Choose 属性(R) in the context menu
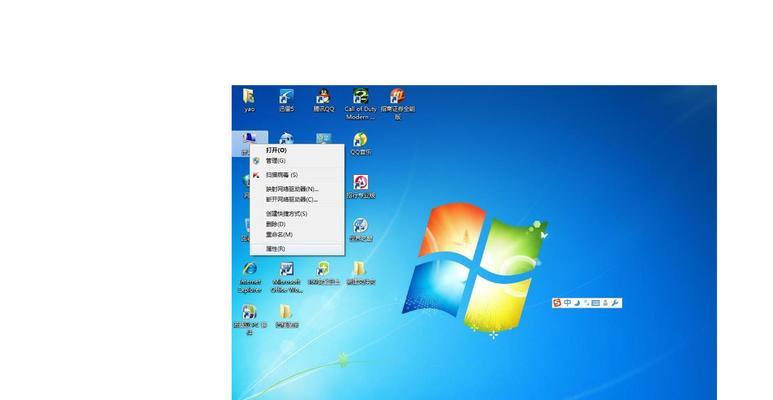This screenshot has width=773, height=400. [x=297, y=249]
